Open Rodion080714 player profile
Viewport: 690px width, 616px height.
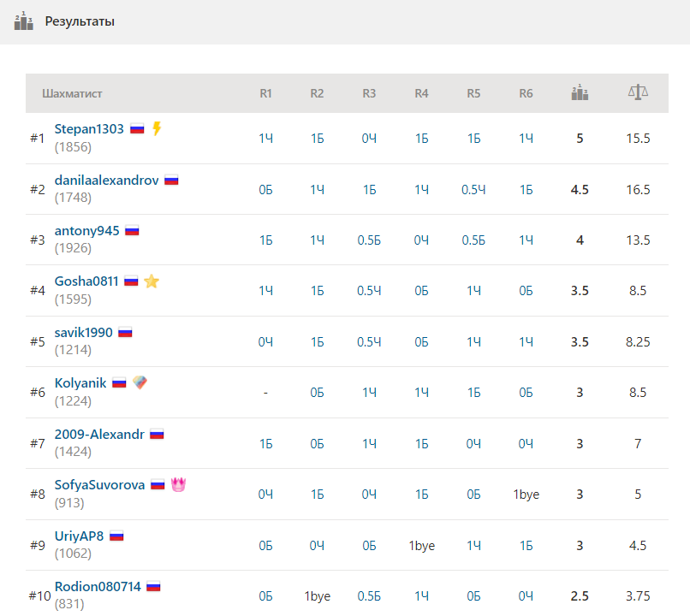tap(98, 586)
